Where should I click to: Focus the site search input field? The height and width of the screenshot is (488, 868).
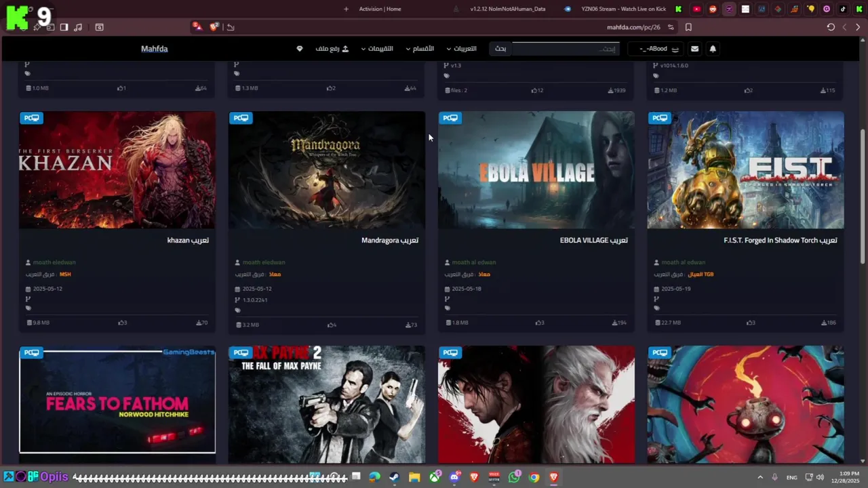pyautogui.click(x=565, y=49)
